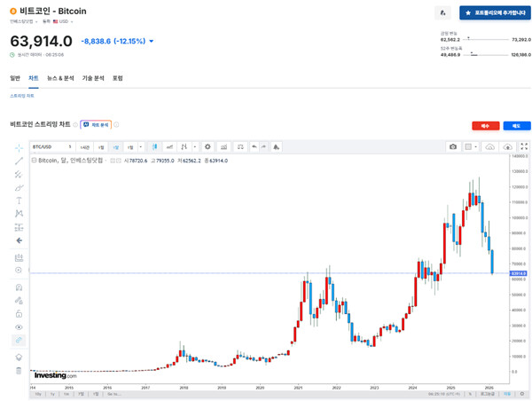Click the red buy button
The height and width of the screenshot is (401, 532).
tap(486, 126)
